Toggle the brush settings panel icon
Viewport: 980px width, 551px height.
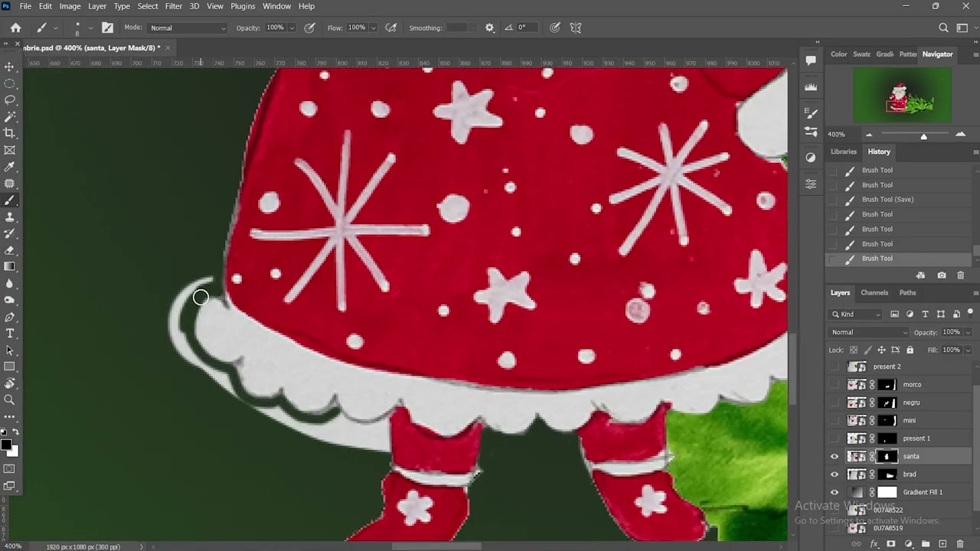click(107, 28)
